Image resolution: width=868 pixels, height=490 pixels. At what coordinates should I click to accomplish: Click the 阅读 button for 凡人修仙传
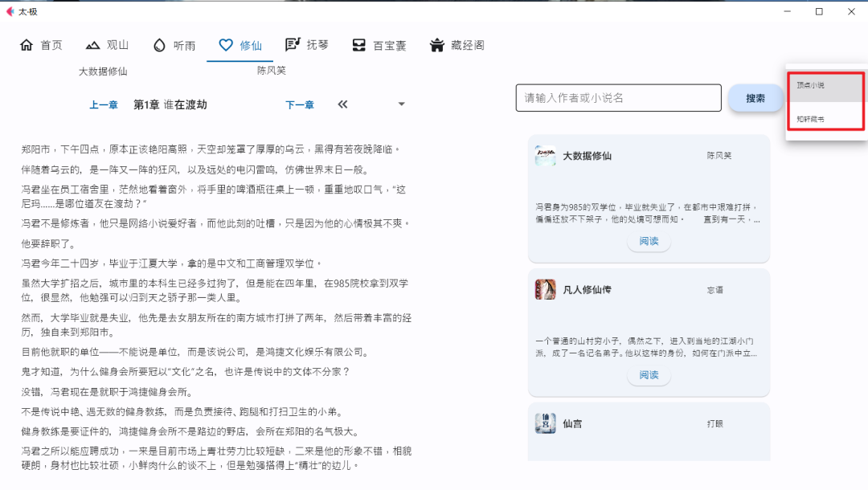[649, 375]
